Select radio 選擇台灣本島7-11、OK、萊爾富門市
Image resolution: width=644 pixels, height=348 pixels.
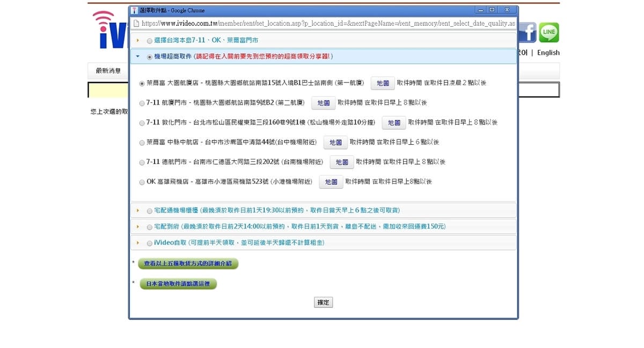pos(149,40)
